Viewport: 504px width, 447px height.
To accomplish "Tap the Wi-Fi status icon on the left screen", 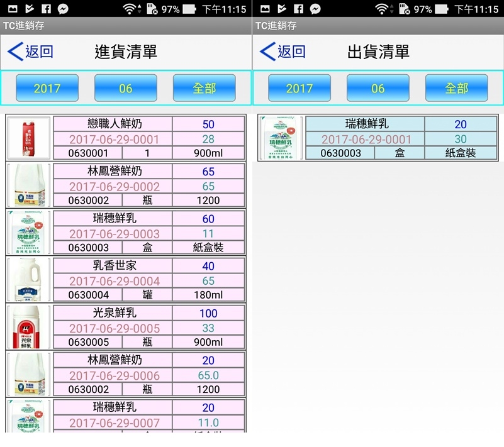I will coord(130,9).
